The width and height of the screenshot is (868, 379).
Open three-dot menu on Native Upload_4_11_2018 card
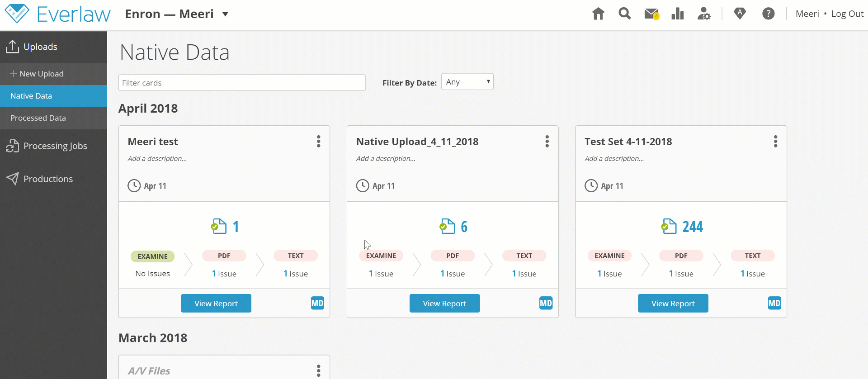[547, 142]
